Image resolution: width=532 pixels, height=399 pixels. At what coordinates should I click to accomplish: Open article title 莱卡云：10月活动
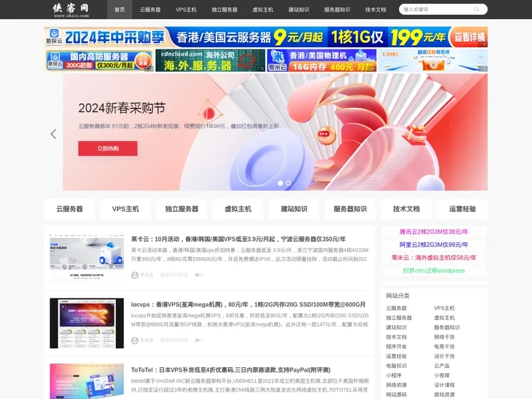click(x=238, y=239)
